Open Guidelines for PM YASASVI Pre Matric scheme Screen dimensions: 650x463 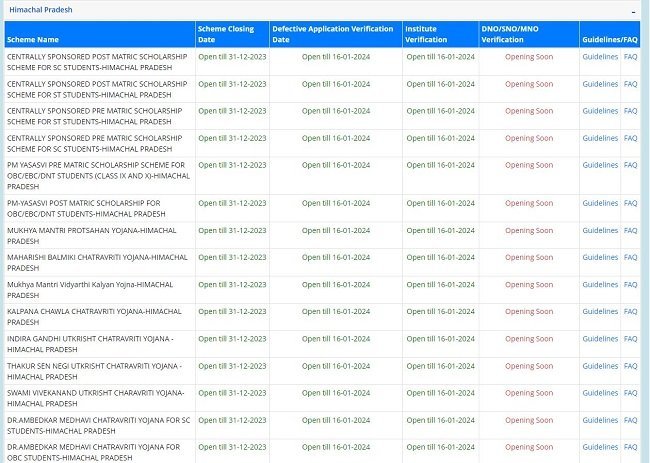(600, 165)
